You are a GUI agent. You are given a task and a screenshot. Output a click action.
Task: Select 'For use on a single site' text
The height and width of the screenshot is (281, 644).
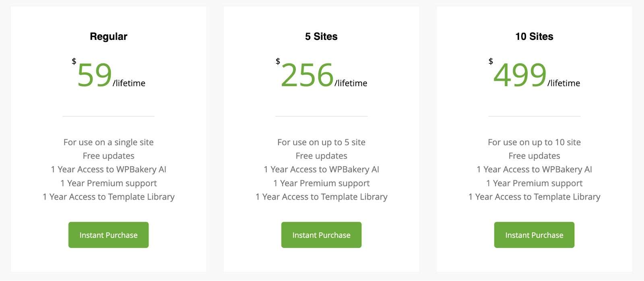[x=108, y=142]
